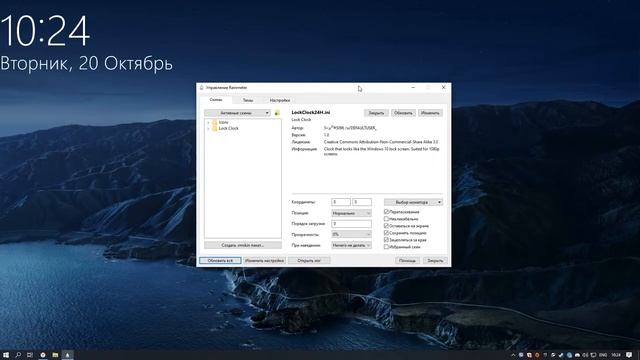Click the Rainmeter icon in window title bar
The height and width of the screenshot is (360, 640).
(x=202, y=87)
